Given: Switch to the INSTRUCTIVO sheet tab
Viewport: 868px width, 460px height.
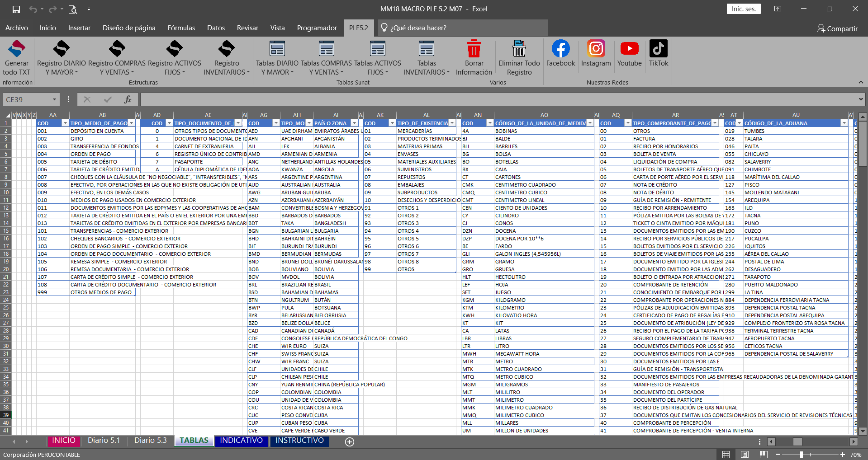Looking at the screenshot, I should pyautogui.click(x=299, y=441).
